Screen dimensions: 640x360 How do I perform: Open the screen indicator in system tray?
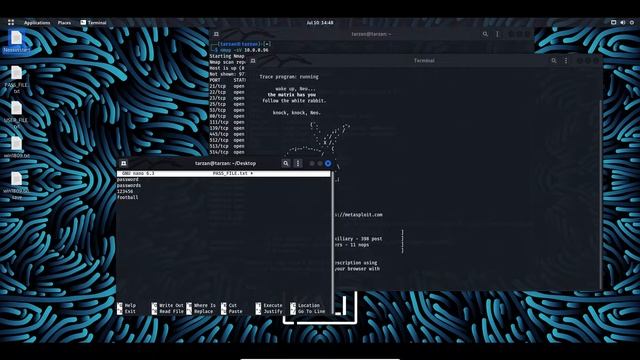613,22
